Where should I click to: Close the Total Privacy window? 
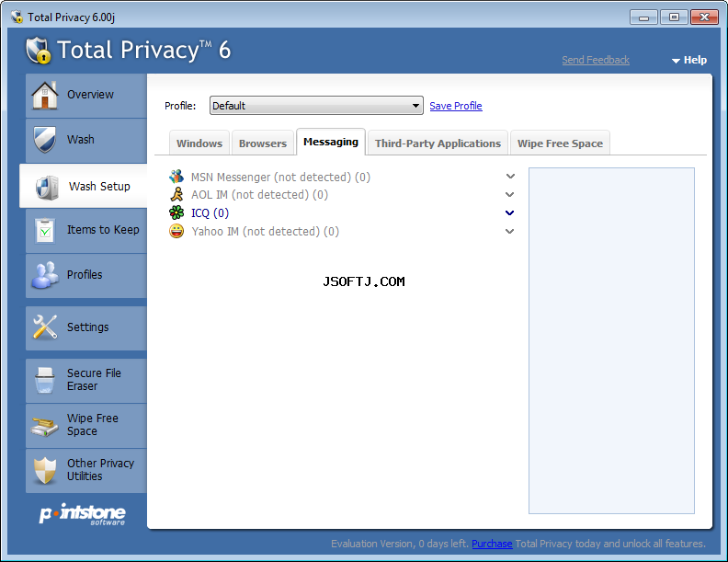(704, 17)
